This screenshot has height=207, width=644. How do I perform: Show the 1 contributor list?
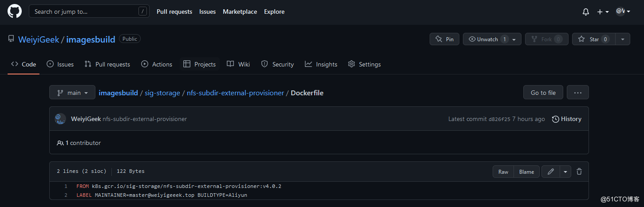(79, 143)
